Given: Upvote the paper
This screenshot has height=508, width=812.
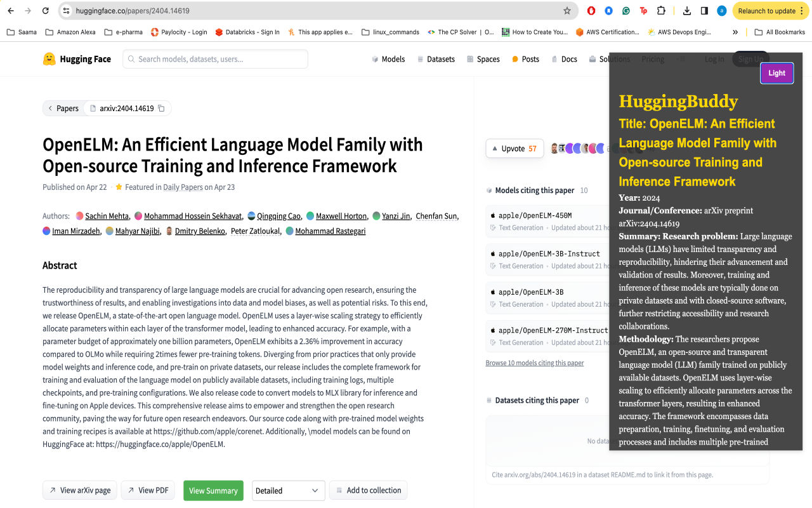Looking at the screenshot, I should coord(514,149).
